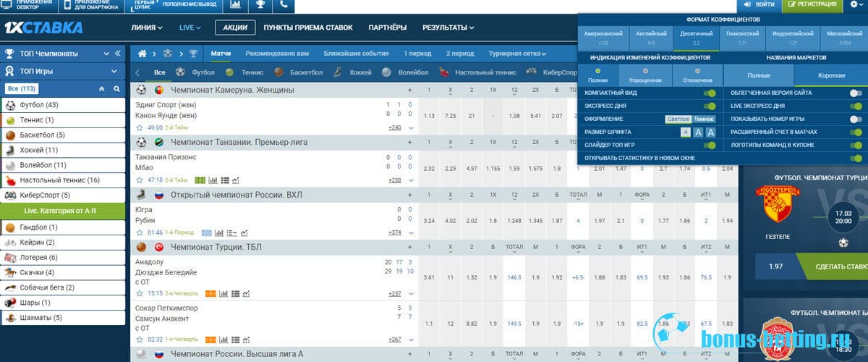The height and width of the screenshot is (362, 868).
Task: Expand +258 markets for Танзания Призонс match
Action: click(x=395, y=180)
